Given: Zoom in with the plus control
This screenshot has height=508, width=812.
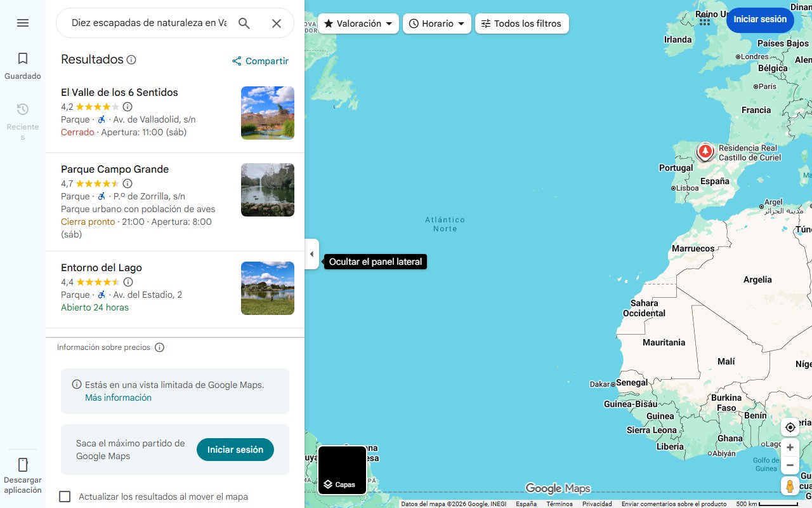Looking at the screenshot, I should point(790,447).
